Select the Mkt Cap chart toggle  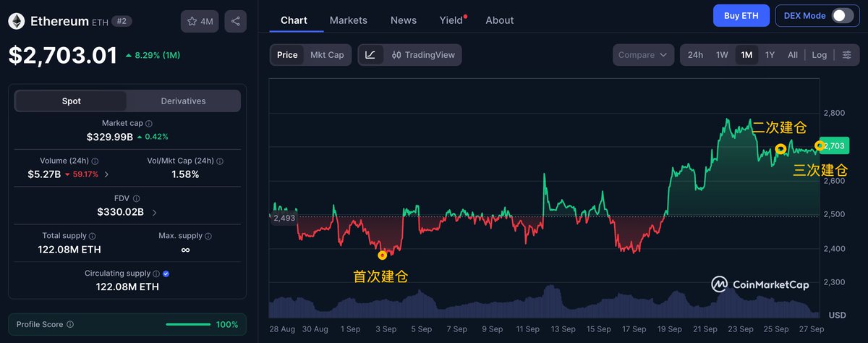click(327, 55)
